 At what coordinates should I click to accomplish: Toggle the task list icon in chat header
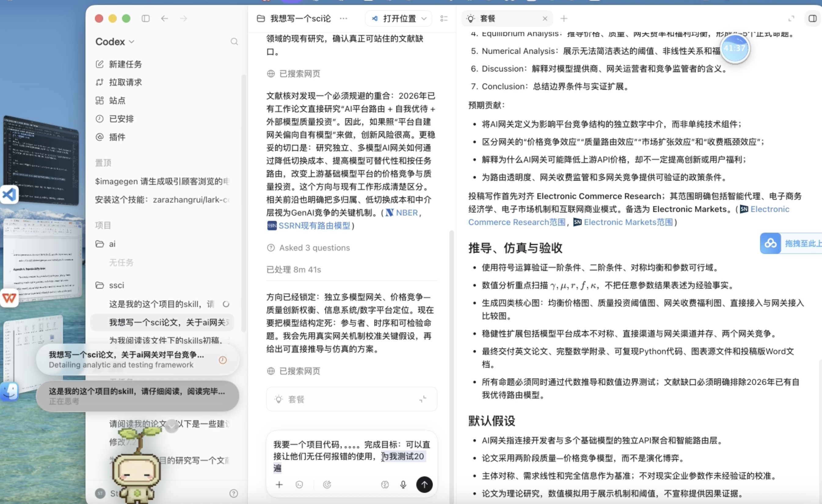pyautogui.click(x=444, y=18)
